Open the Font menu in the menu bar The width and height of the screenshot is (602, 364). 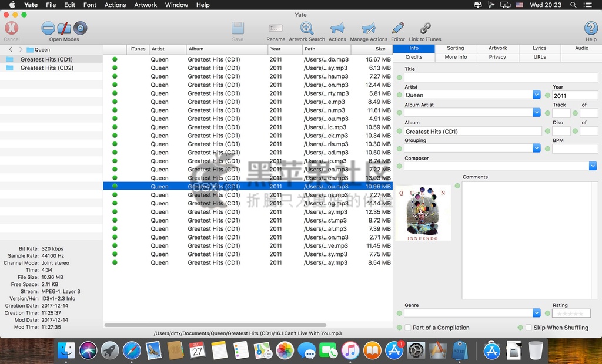tap(90, 5)
